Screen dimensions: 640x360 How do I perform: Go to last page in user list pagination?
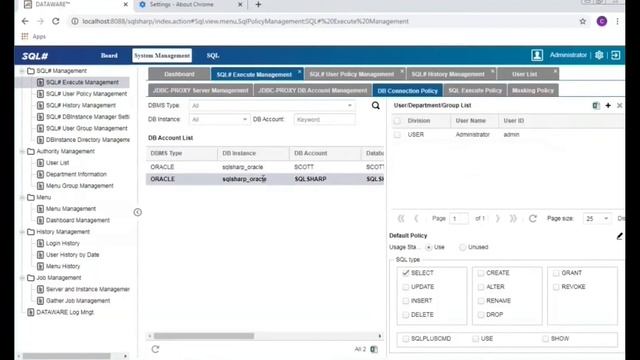[513, 218]
